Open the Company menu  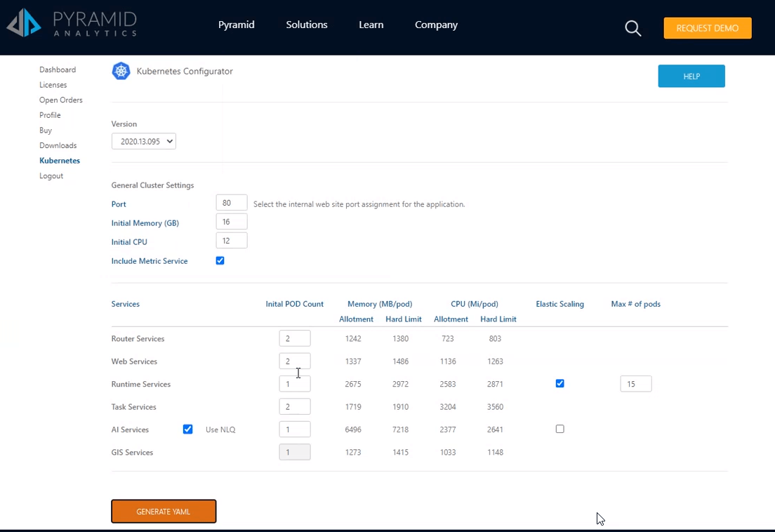click(x=436, y=25)
